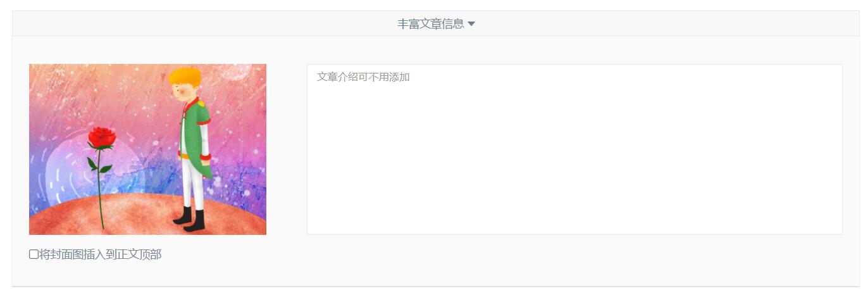
Task: Click the red cuff on prince's sleeve
Action: click(204, 157)
